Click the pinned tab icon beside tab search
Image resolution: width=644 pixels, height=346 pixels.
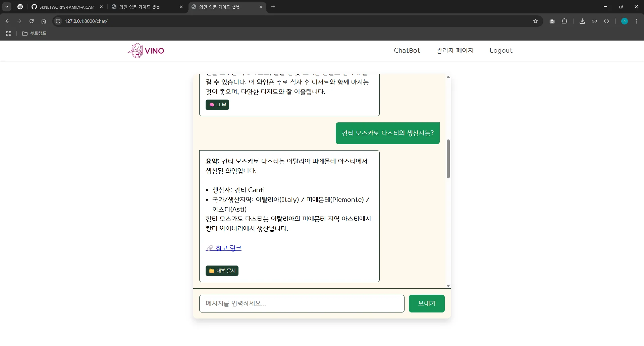(x=20, y=7)
